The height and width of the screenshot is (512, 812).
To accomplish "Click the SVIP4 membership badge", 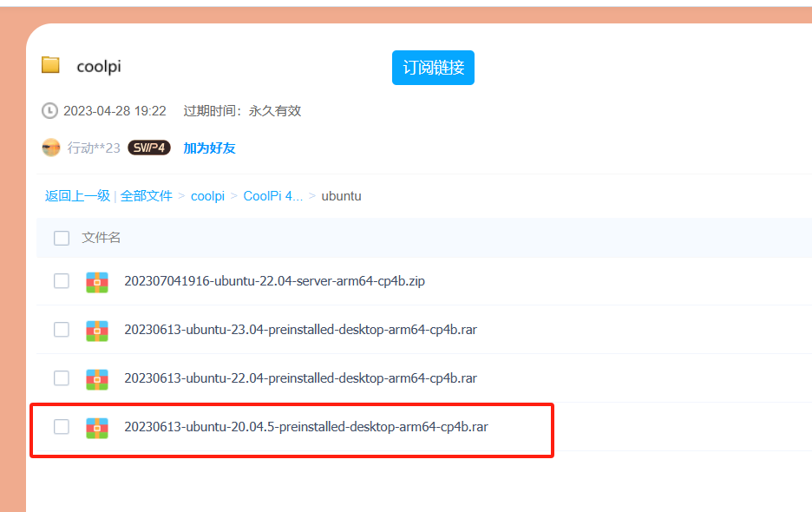I will 149,148.
